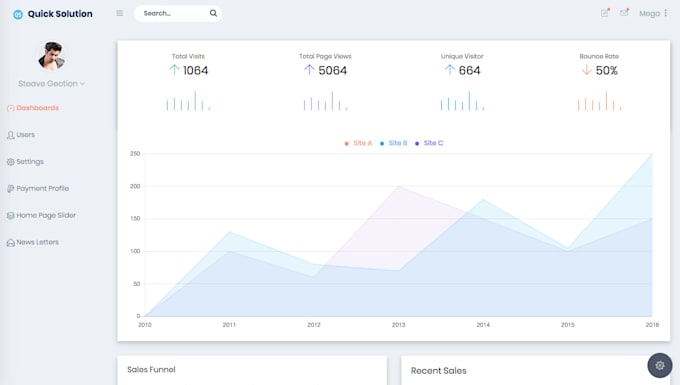Open the News Letters menu item
The image size is (680, 385).
click(x=37, y=242)
